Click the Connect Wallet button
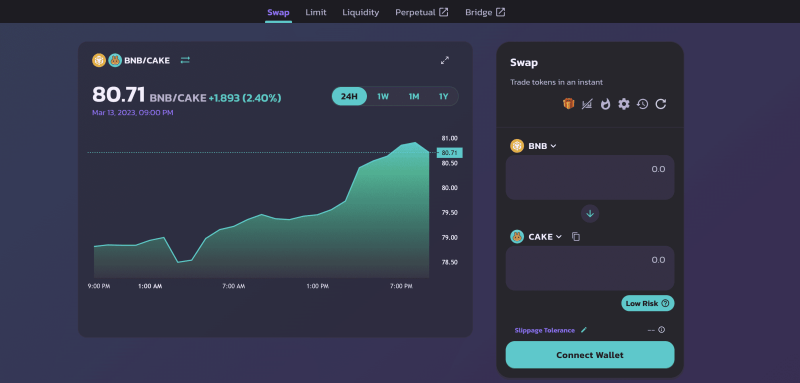Image resolution: width=800 pixels, height=383 pixels. (x=590, y=355)
